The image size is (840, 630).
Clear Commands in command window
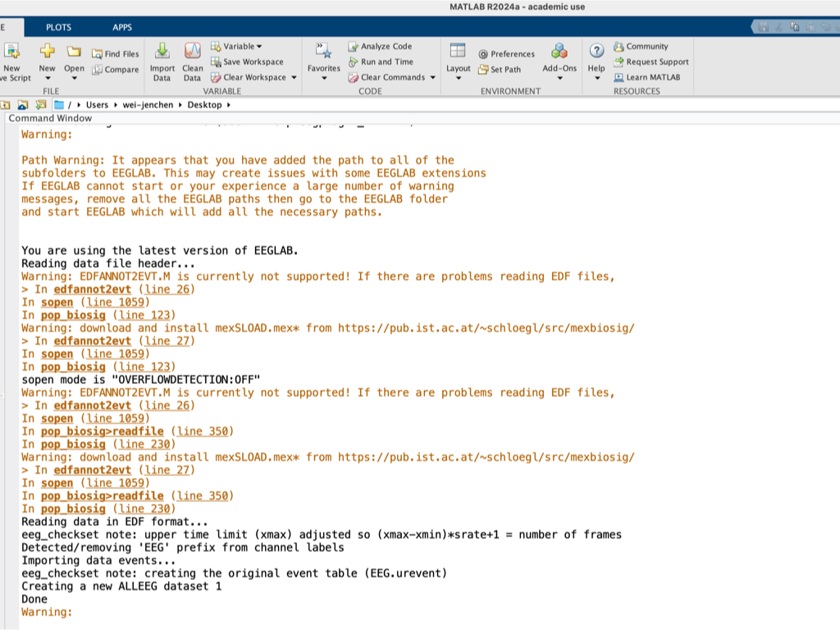[x=387, y=77]
